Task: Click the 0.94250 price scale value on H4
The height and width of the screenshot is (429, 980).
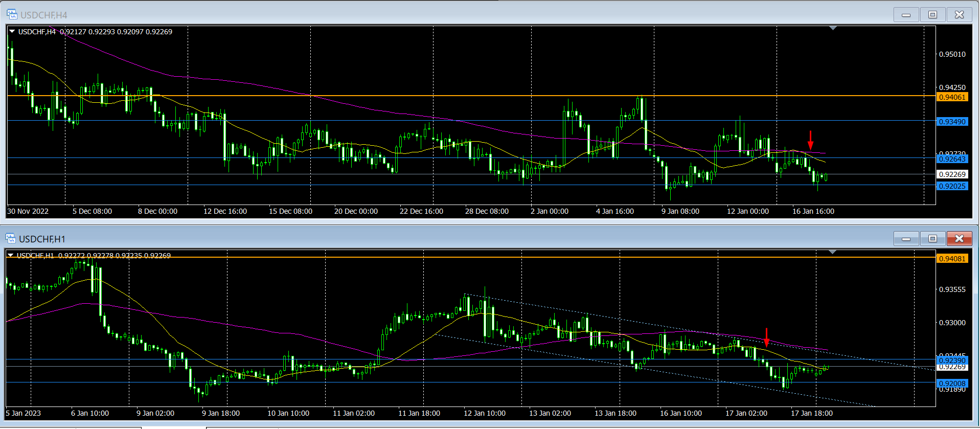Action: point(952,87)
